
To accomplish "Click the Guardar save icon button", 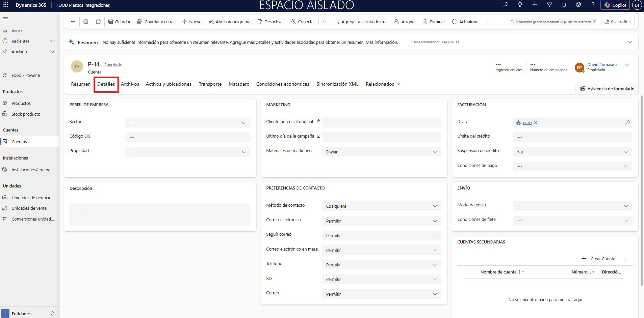I will [x=119, y=22].
